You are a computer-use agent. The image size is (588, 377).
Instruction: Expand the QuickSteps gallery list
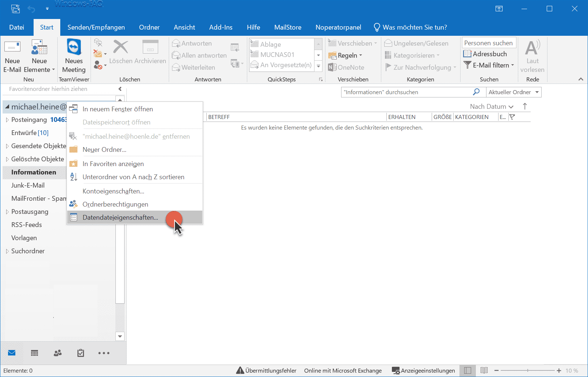pyautogui.click(x=318, y=66)
